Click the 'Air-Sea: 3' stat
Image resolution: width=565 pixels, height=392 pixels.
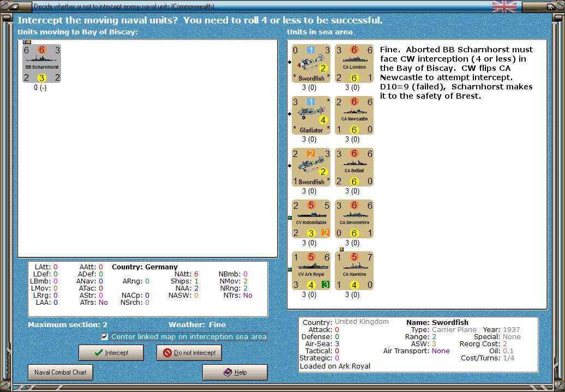click(322, 343)
